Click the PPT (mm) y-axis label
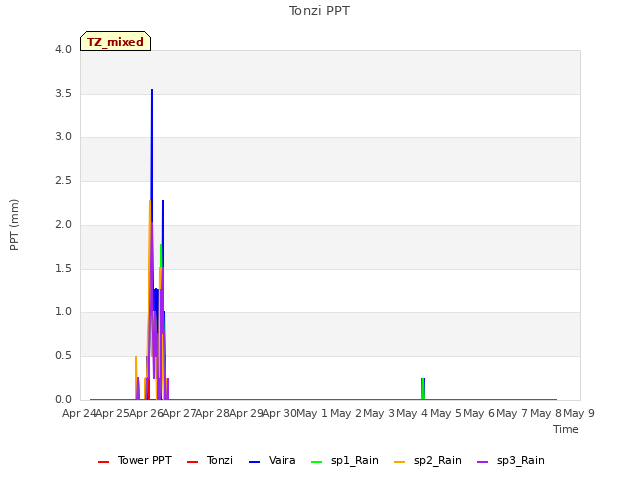The height and width of the screenshot is (480, 640). tap(14, 225)
